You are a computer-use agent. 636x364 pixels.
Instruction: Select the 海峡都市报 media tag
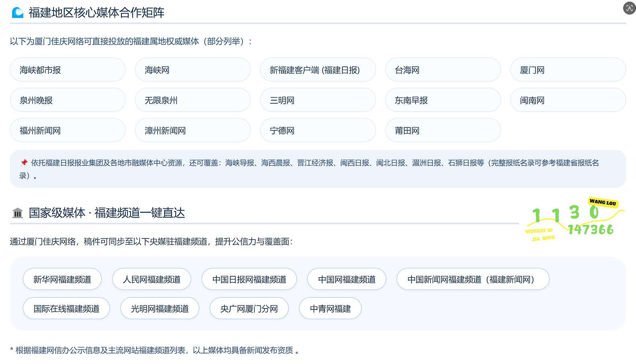pos(68,70)
